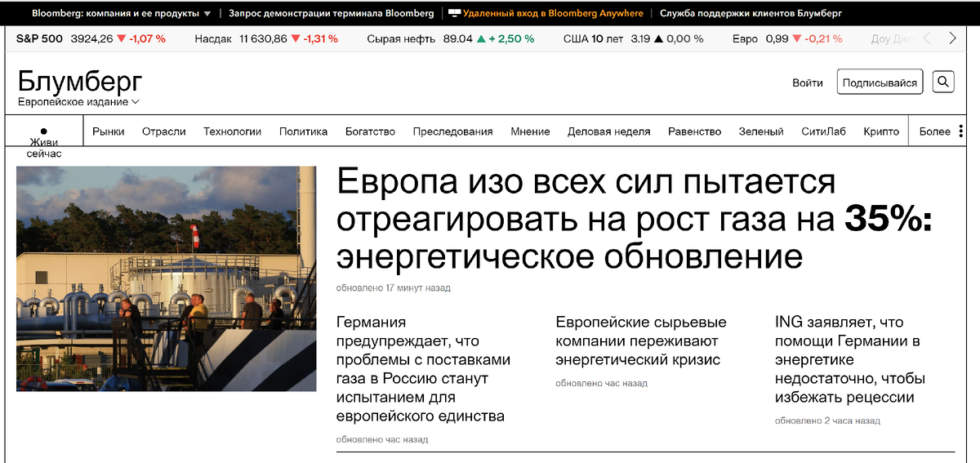Image resolution: width=980 pixels, height=463 pixels.
Task: Open the Равенство section
Action: click(x=695, y=131)
